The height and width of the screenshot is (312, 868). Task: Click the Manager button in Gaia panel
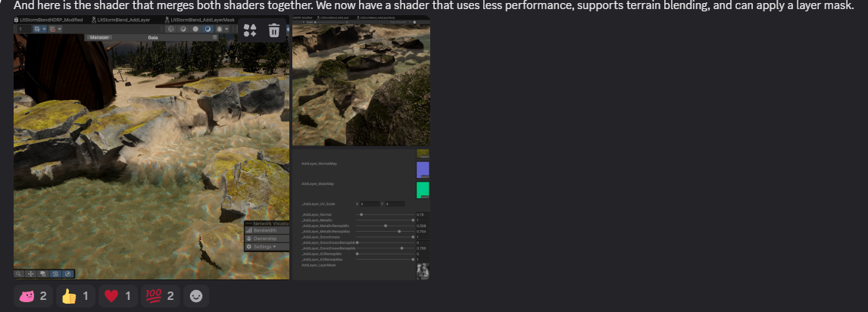coord(100,36)
